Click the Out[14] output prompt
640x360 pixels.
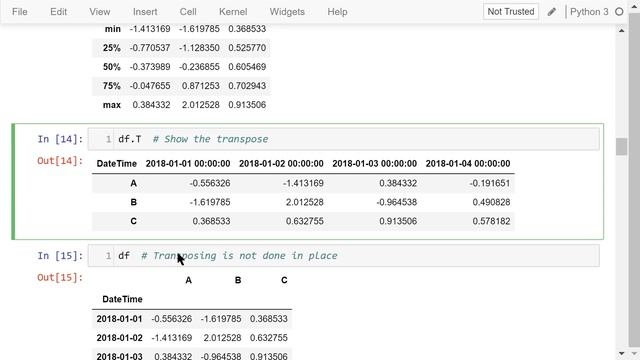pos(60,161)
